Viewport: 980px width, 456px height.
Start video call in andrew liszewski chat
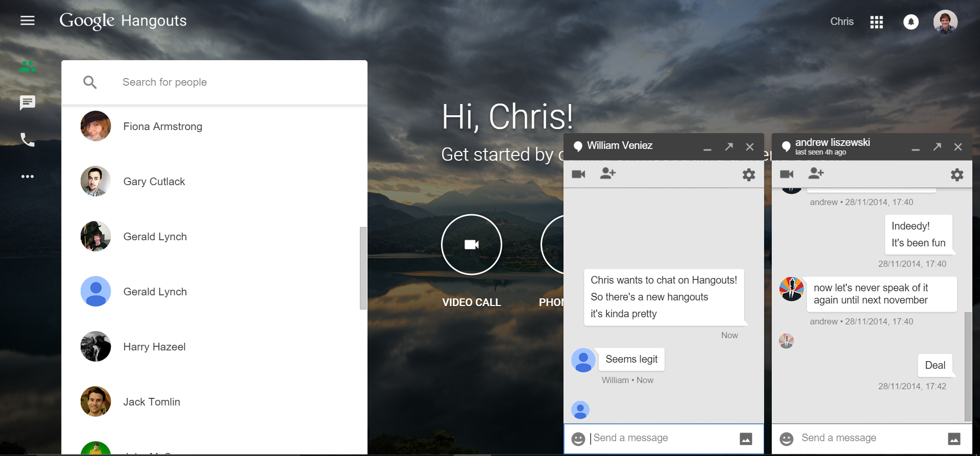[787, 174]
